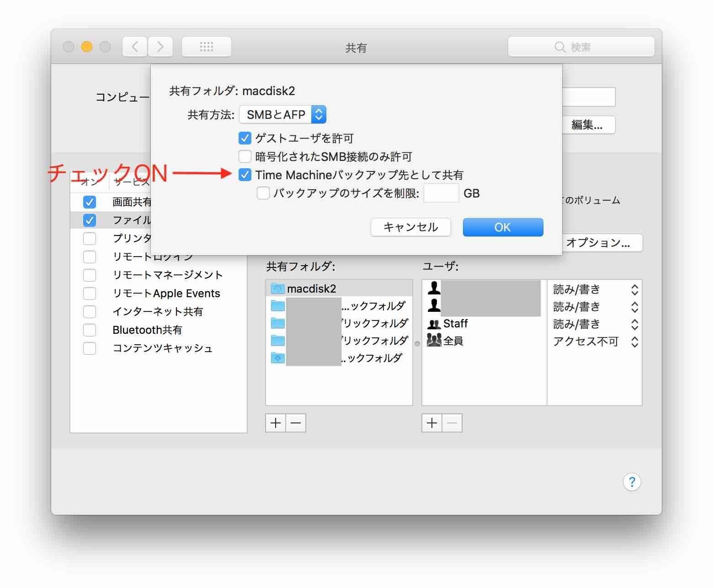Enable インターネット共有 checkbox
Image resolution: width=713 pixels, height=588 pixels.
pyautogui.click(x=90, y=311)
